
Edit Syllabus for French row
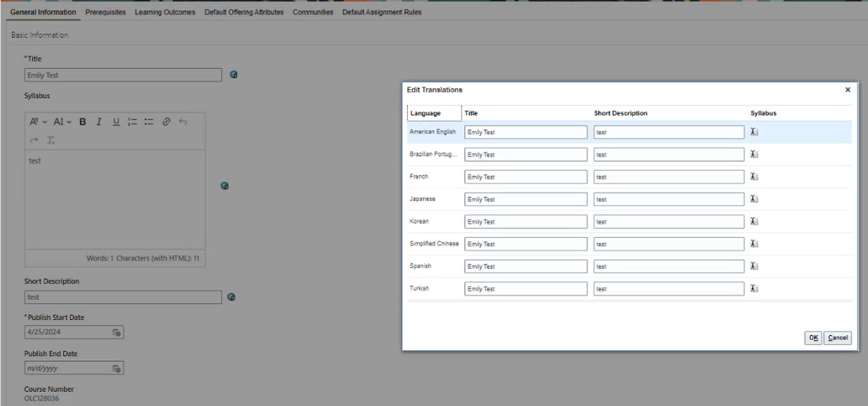click(x=754, y=177)
